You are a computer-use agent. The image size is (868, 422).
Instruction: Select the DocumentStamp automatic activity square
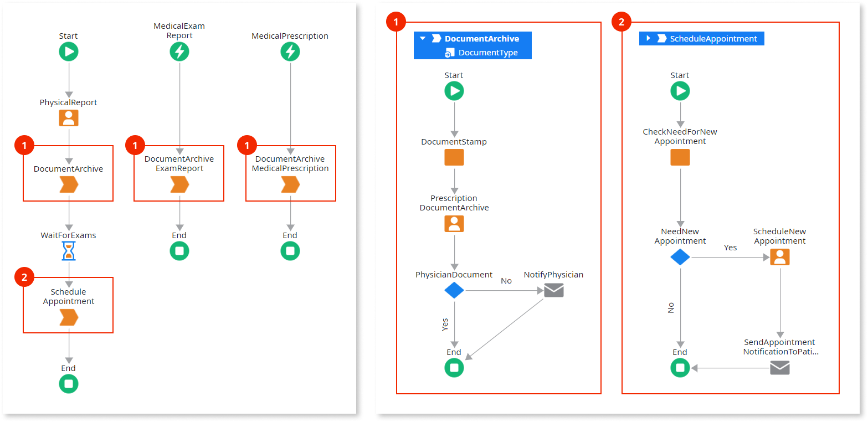tap(454, 157)
